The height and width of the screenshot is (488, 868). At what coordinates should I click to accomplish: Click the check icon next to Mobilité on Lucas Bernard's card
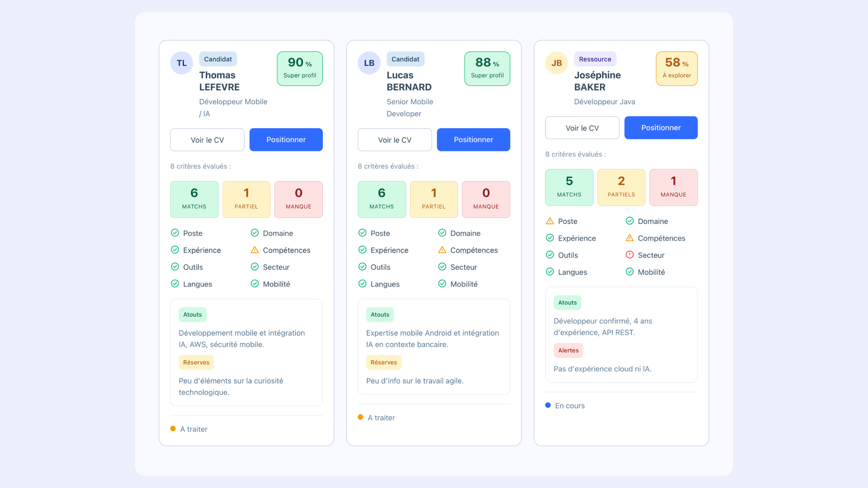point(442,284)
